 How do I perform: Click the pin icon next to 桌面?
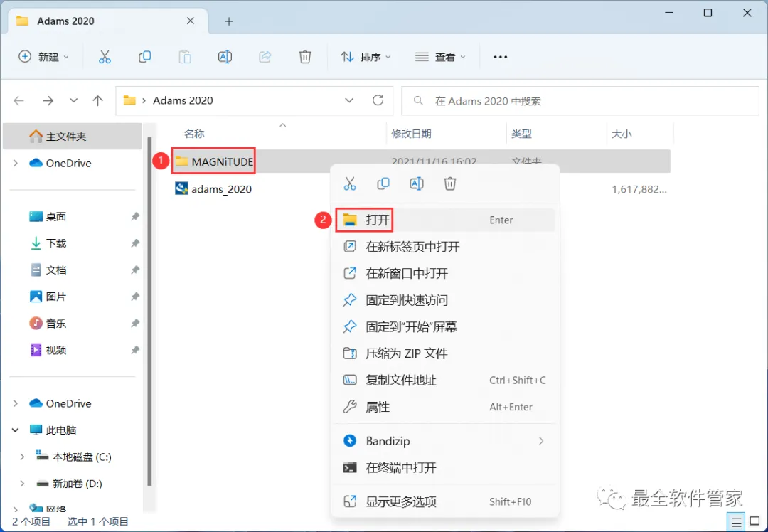click(135, 216)
